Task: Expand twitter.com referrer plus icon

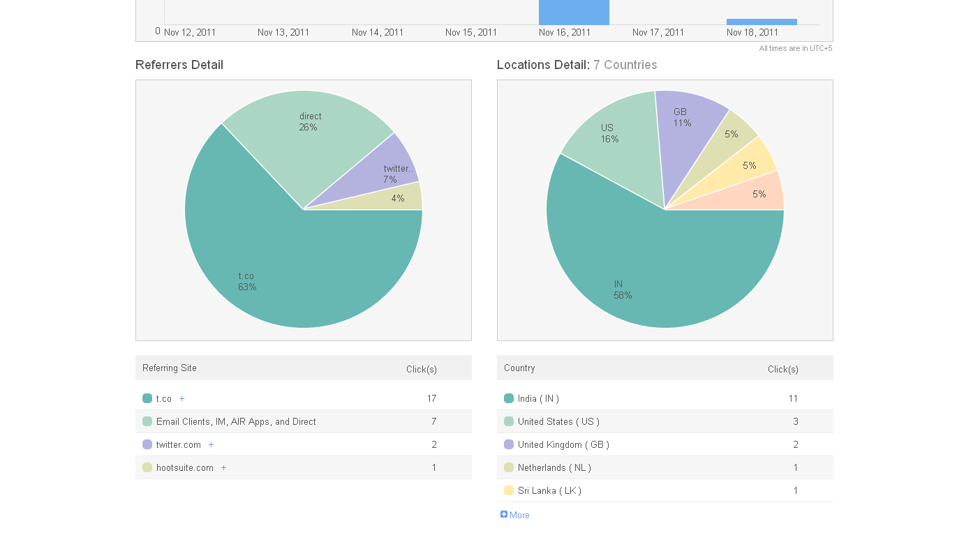Action: click(x=211, y=445)
